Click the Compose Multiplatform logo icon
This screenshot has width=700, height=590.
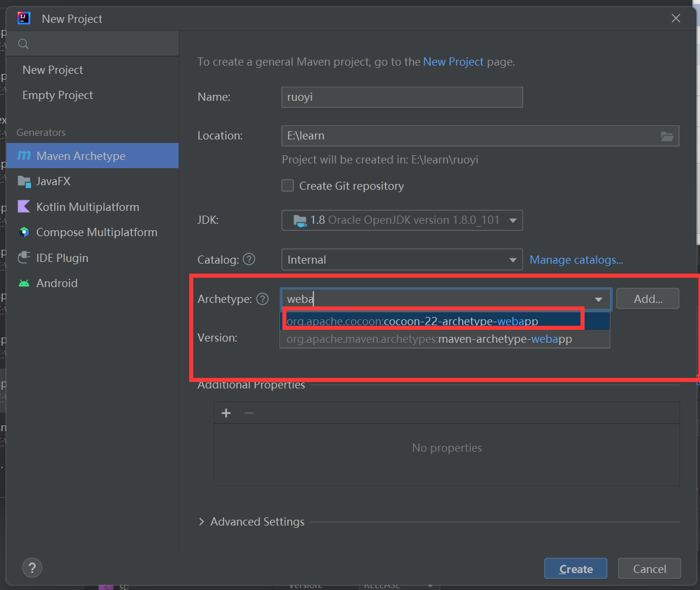[x=24, y=232]
